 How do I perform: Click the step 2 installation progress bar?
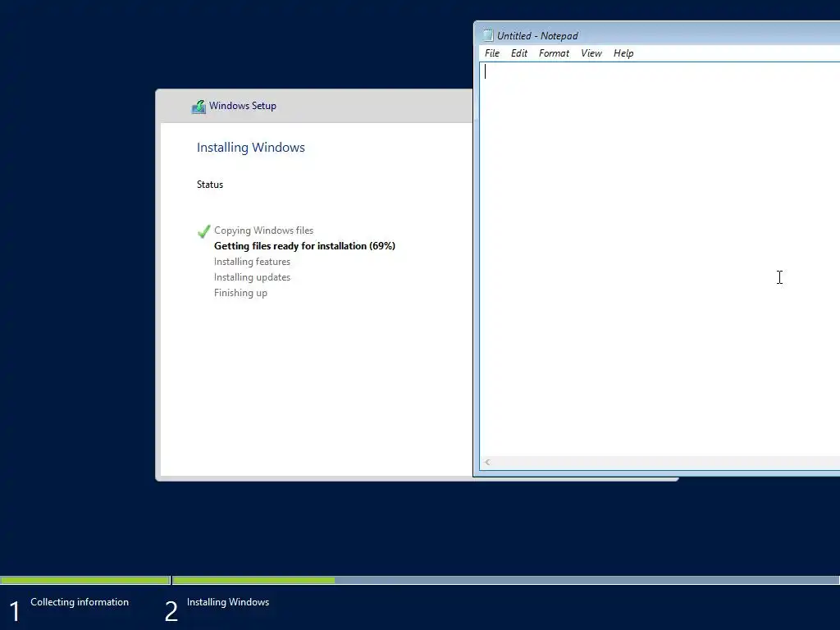coord(505,580)
